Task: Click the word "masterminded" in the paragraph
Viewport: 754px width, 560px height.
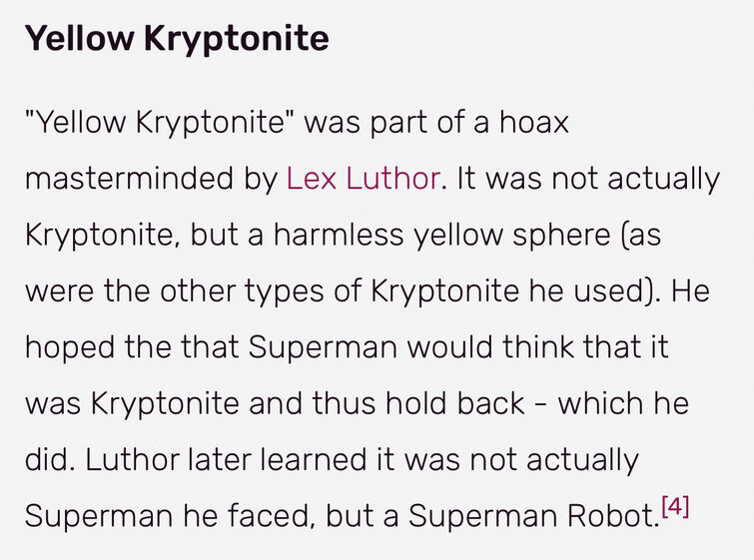Action: (x=129, y=179)
